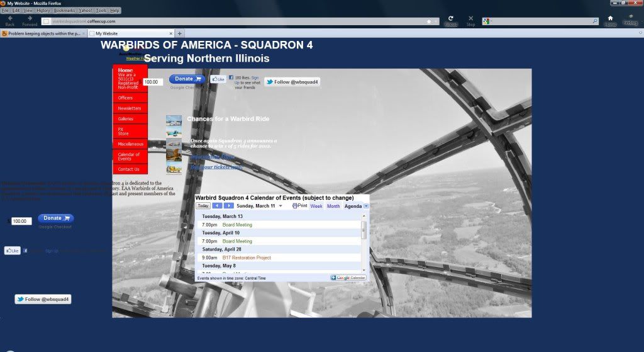Image resolution: width=644 pixels, height=352 pixels.
Task: Open the Galleries page
Action: point(130,118)
